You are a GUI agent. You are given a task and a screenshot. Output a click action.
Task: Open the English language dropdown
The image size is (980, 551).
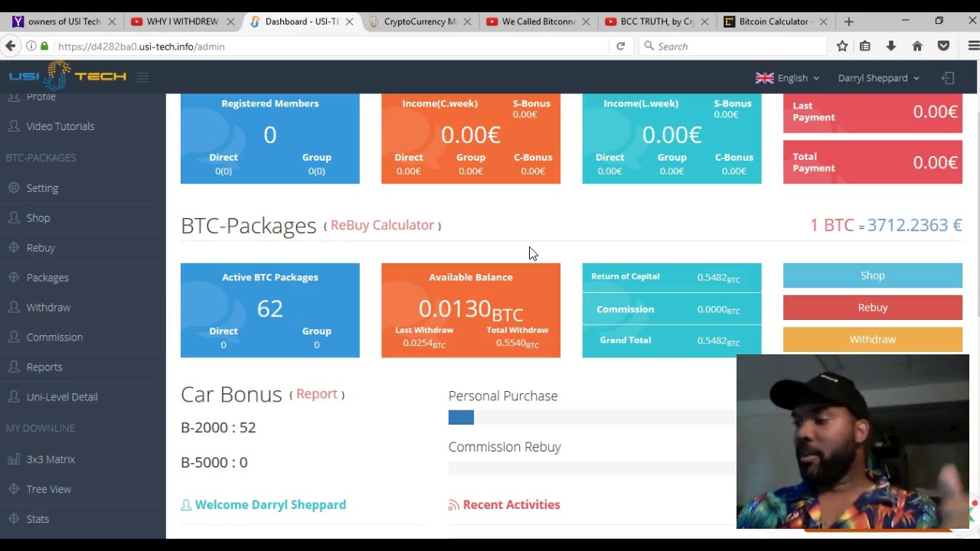[x=788, y=78]
